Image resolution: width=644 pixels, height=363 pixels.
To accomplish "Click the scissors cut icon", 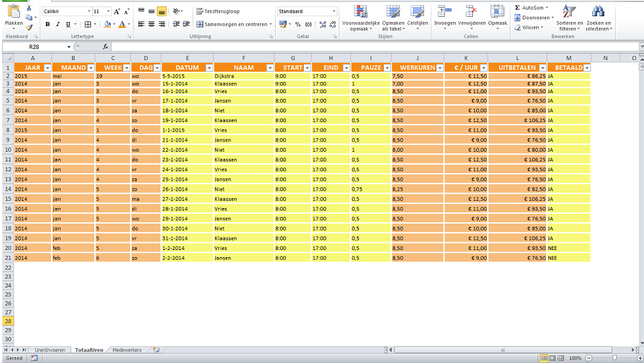I will 29,8.
